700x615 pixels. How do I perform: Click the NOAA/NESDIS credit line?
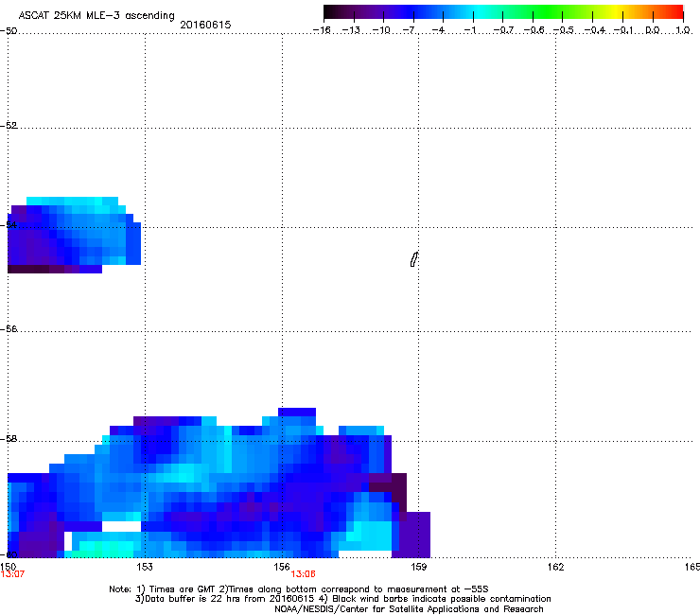tap(409, 608)
